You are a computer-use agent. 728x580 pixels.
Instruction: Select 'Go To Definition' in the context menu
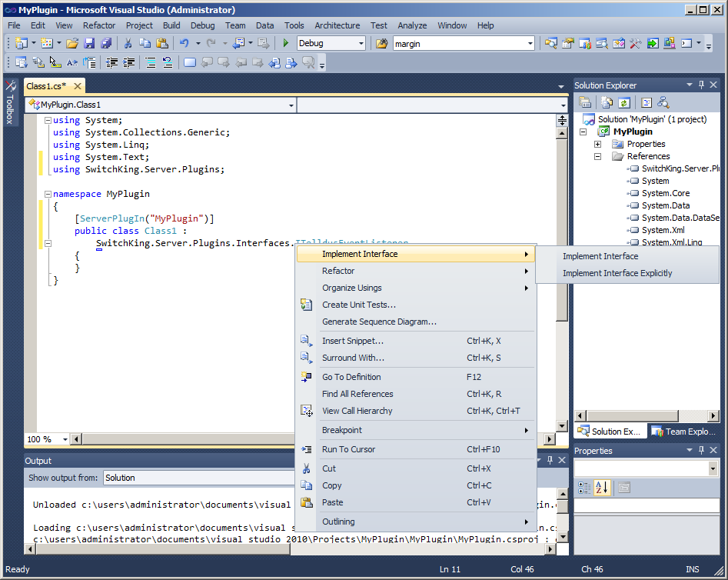pyautogui.click(x=416, y=377)
